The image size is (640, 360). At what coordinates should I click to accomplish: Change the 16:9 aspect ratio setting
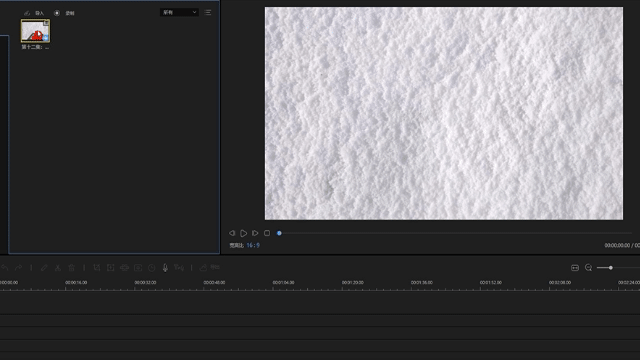coord(253,245)
